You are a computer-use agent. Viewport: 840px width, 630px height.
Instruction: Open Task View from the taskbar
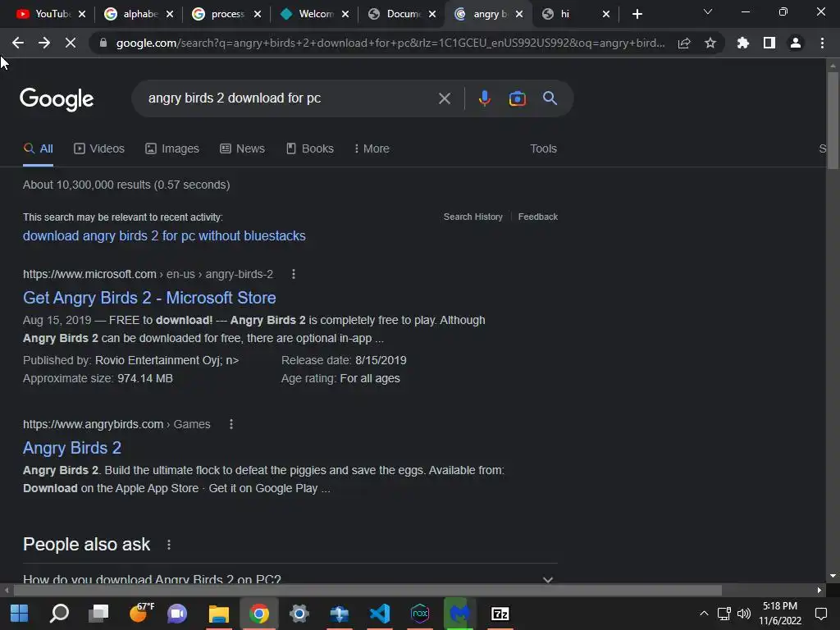[99, 614]
